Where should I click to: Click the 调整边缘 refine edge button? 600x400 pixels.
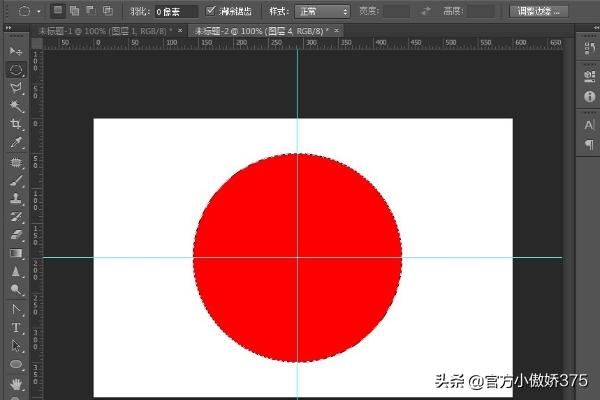pyautogui.click(x=538, y=11)
